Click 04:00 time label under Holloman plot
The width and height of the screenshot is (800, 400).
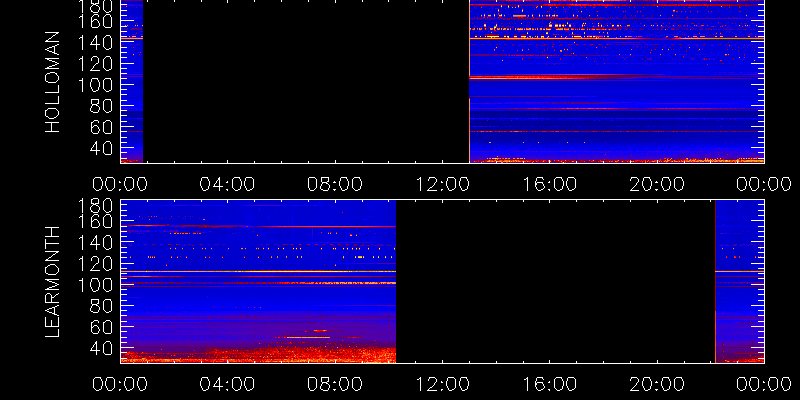(x=228, y=184)
